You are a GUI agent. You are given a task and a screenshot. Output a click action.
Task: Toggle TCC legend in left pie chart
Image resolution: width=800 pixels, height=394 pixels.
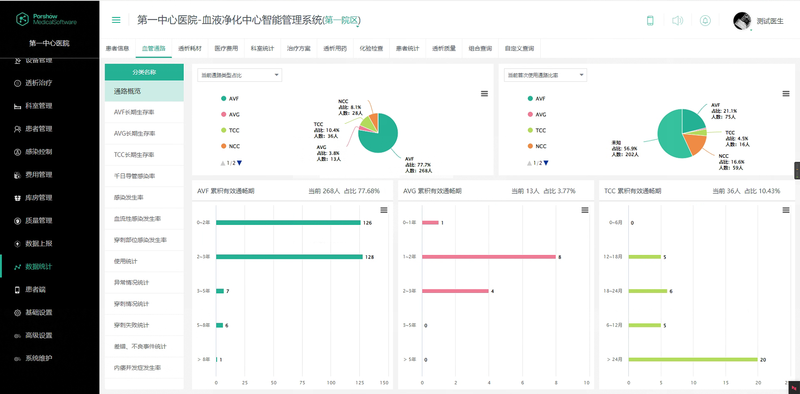point(230,130)
